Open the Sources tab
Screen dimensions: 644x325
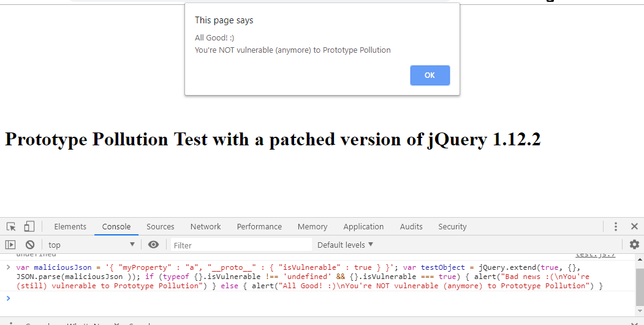coord(160,226)
